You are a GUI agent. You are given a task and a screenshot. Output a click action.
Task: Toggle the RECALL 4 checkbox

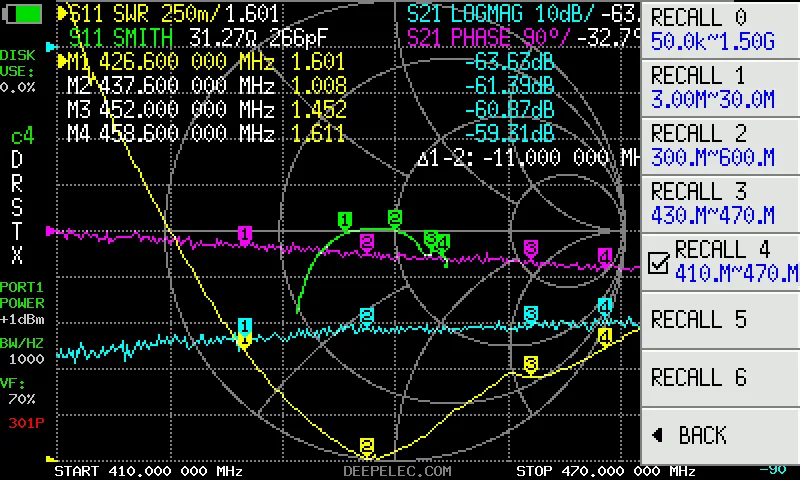pyautogui.click(x=659, y=263)
